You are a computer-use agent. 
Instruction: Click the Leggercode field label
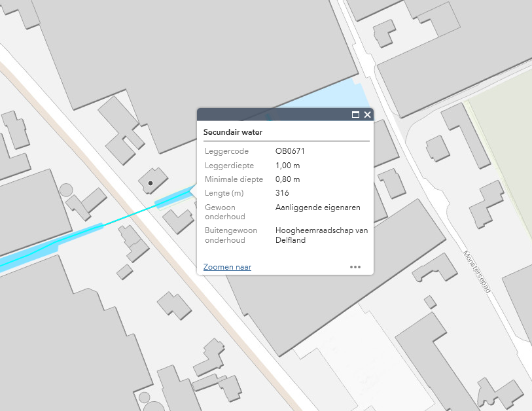226,151
